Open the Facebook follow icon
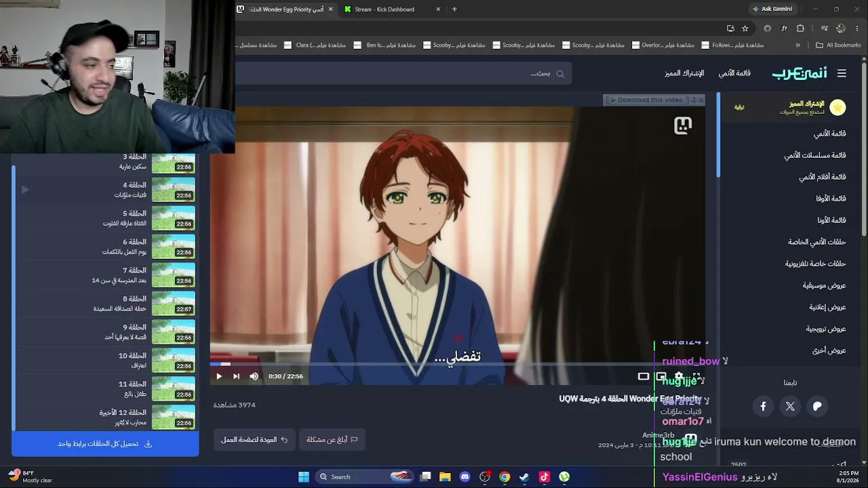Screen dimensions: 868x488 tap(763, 406)
